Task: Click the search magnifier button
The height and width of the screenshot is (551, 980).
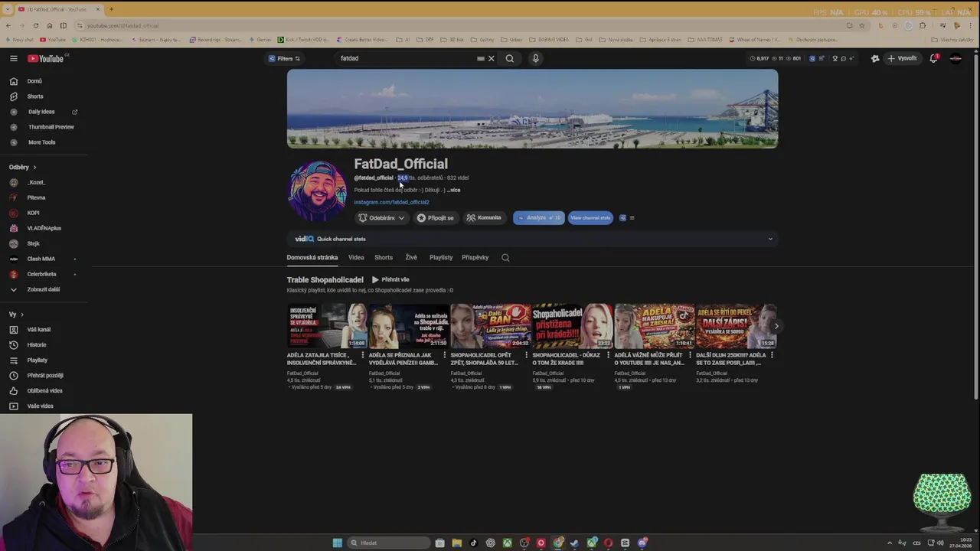Action: 509,58
